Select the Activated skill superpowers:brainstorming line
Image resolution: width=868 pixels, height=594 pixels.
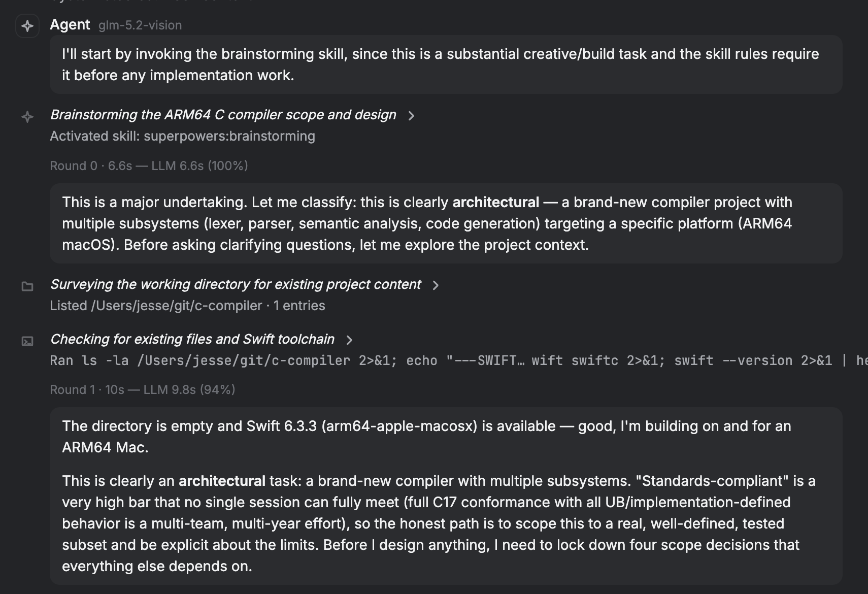tap(183, 136)
